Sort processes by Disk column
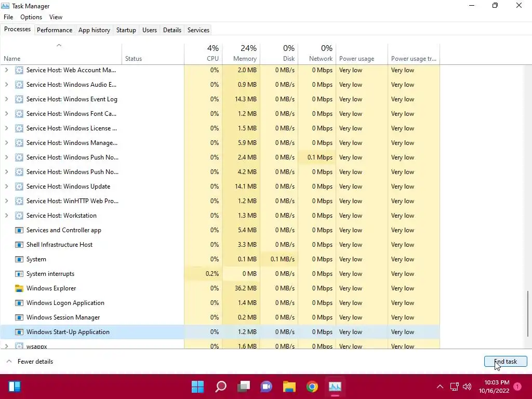This screenshot has height=399, width=532. pos(279,54)
